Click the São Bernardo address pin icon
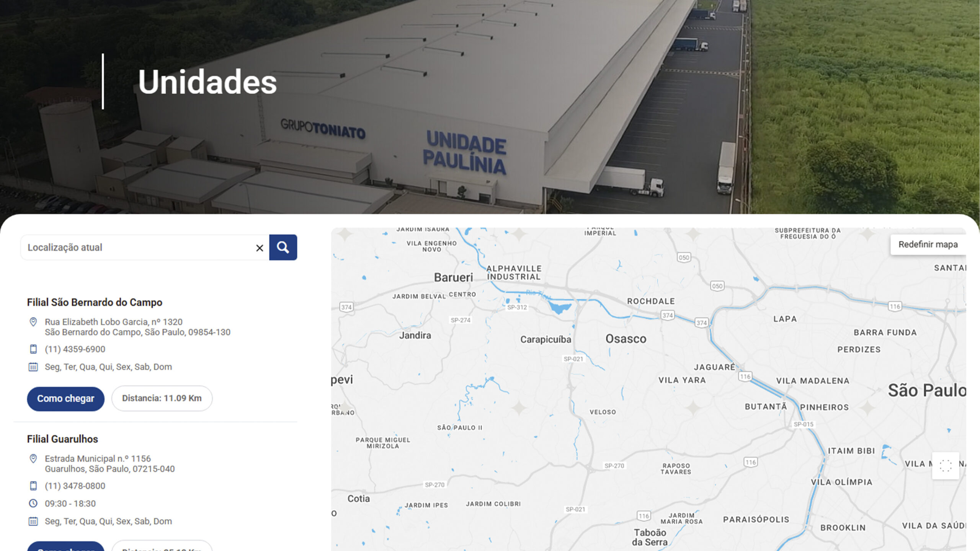This screenshot has width=980, height=551. pyautogui.click(x=33, y=322)
